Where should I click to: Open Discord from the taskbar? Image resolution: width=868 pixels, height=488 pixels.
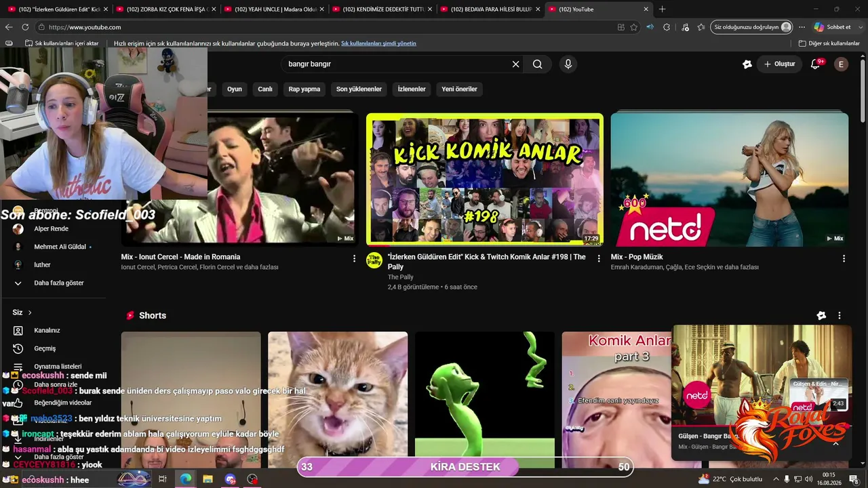coord(231,479)
